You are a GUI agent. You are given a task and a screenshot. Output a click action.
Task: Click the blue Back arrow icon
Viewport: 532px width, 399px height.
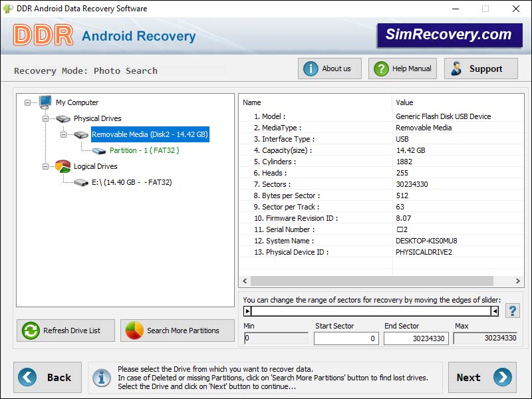pos(27,377)
